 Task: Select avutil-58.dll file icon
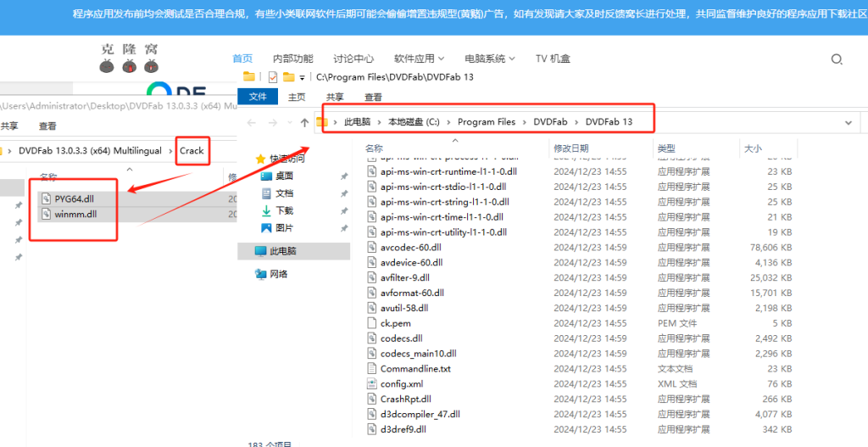click(x=372, y=307)
